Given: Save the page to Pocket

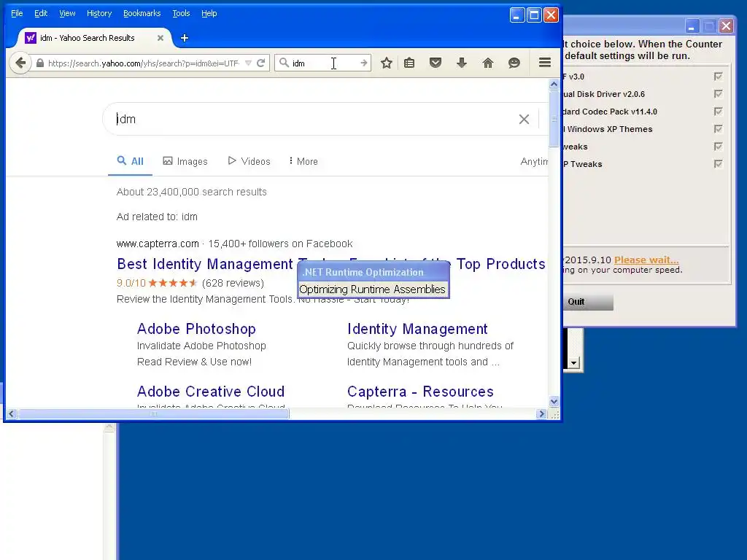Looking at the screenshot, I should coord(436,63).
